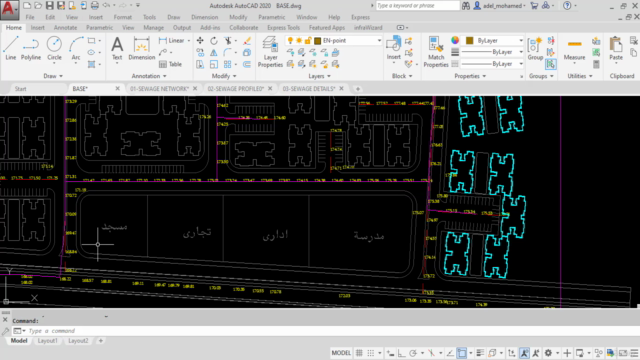The image size is (640, 360).
Task: Expand the Layers panel dropdown
Action: 319,76
